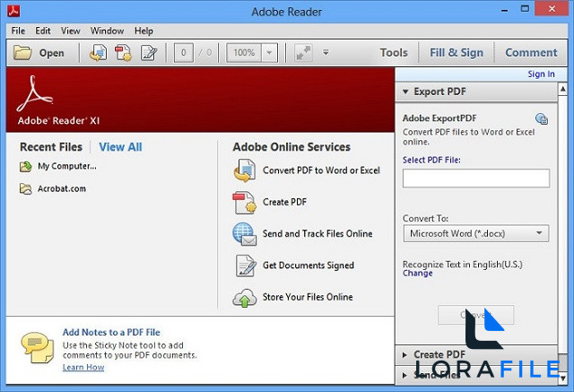Click the Create PDF service icon
Image resolution: width=574 pixels, height=392 pixels.
pyautogui.click(x=245, y=203)
